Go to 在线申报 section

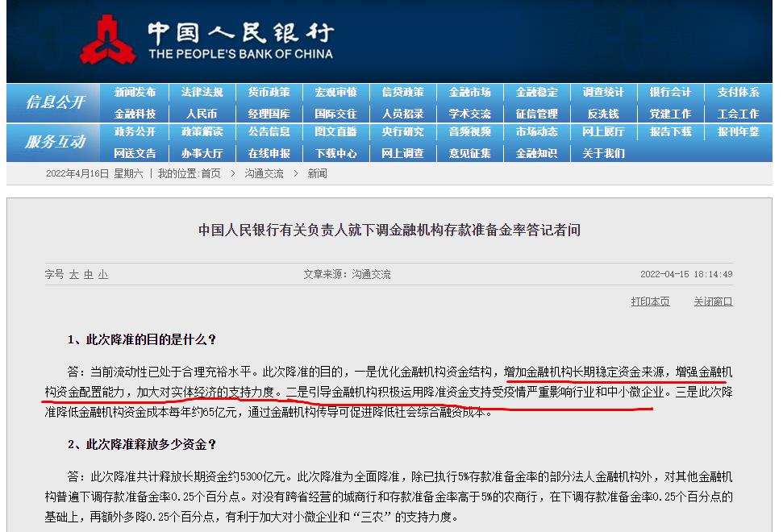269,153
